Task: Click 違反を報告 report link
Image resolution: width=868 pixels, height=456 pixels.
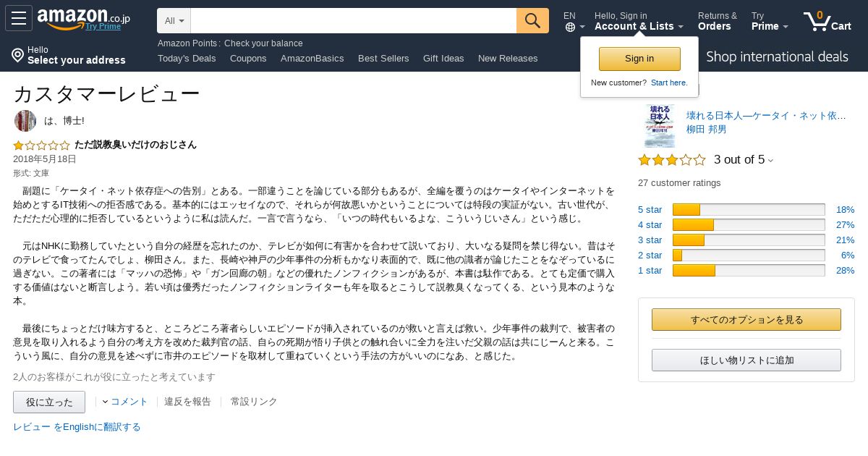Action: (187, 402)
